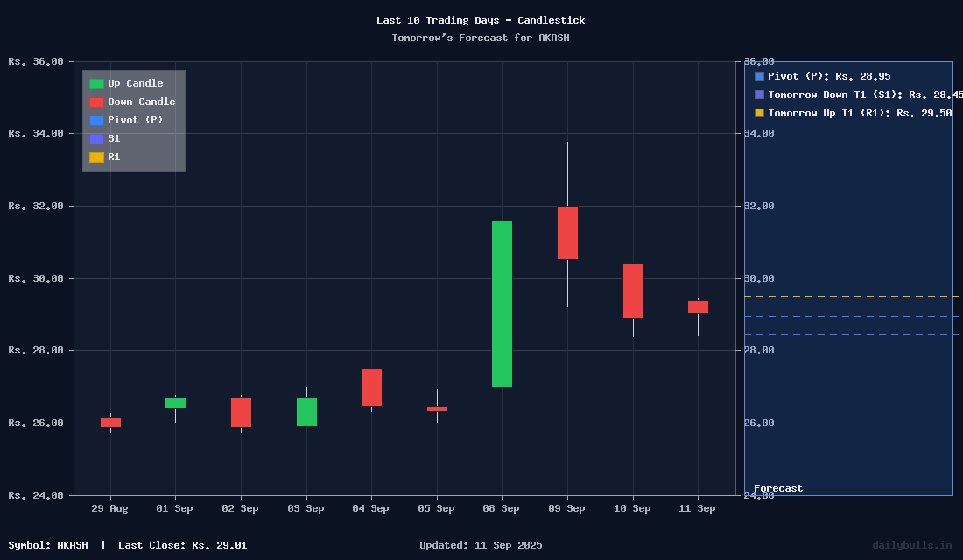The height and width of the screenshot is (560, 963).
Task: Click the green Up Candle legend swatch
Action: [x=96, y=83]
